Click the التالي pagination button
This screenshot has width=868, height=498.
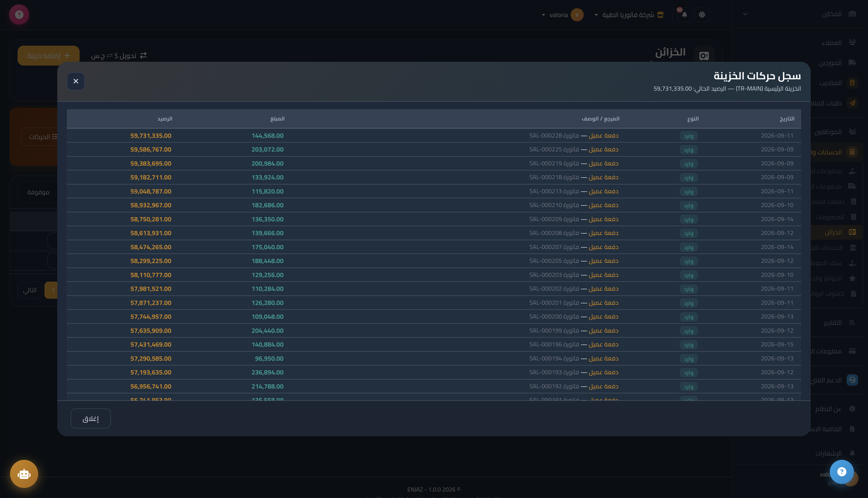(x=30, y=290)
